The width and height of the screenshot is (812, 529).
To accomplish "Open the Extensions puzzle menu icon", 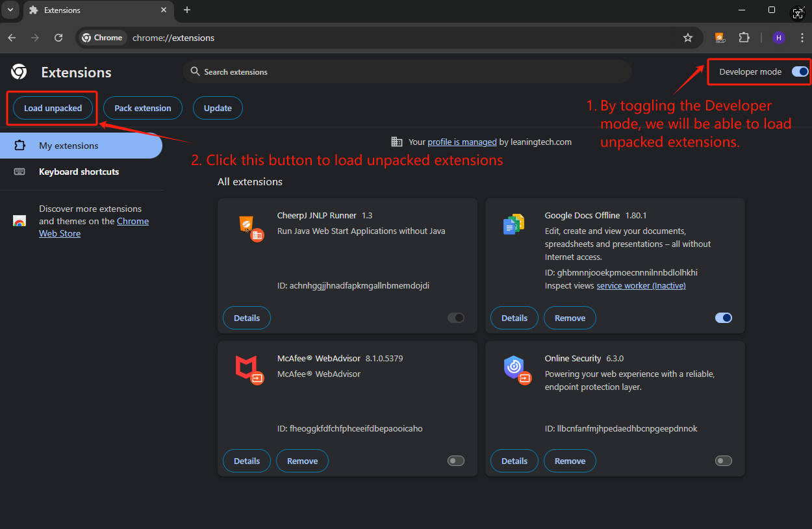I will (744, 38).
